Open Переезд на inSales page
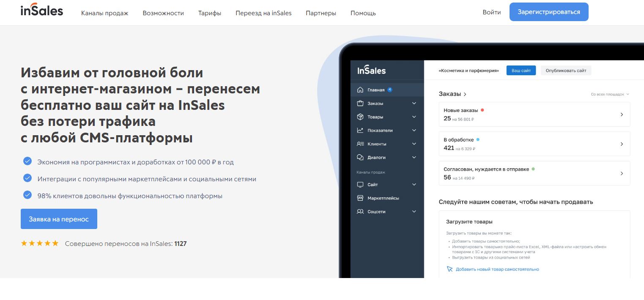Screen dimensions: 644x300 [263, 13]
